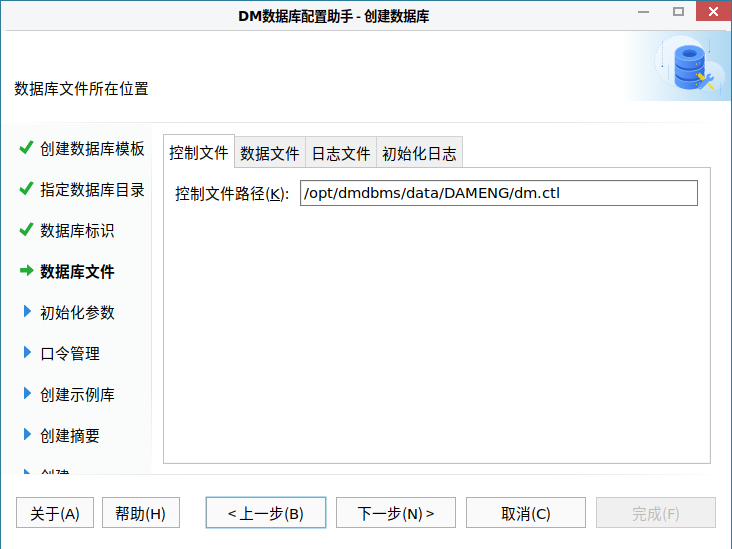732x549 pixels.
Task: Select the 创建数据库模板 step
Action: (x=92, y=148)
